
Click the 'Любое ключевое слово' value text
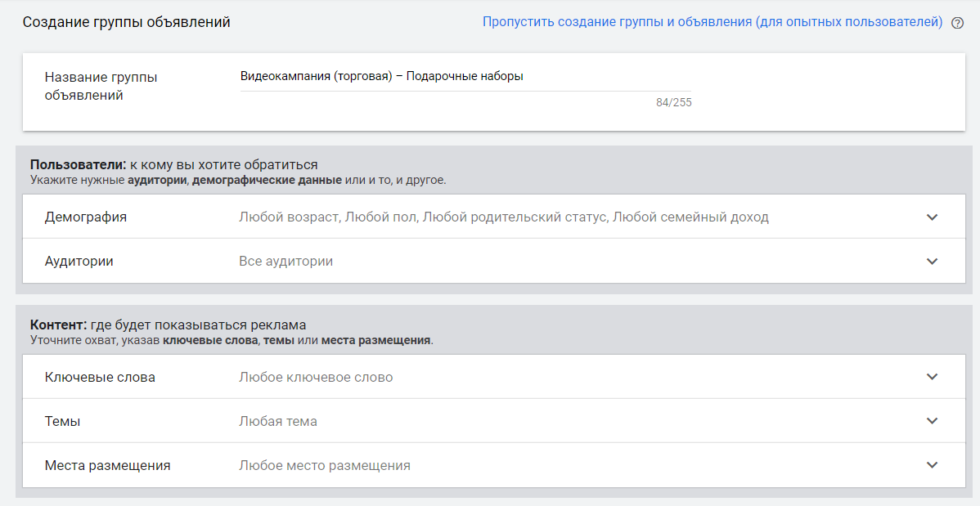[316, 377]
